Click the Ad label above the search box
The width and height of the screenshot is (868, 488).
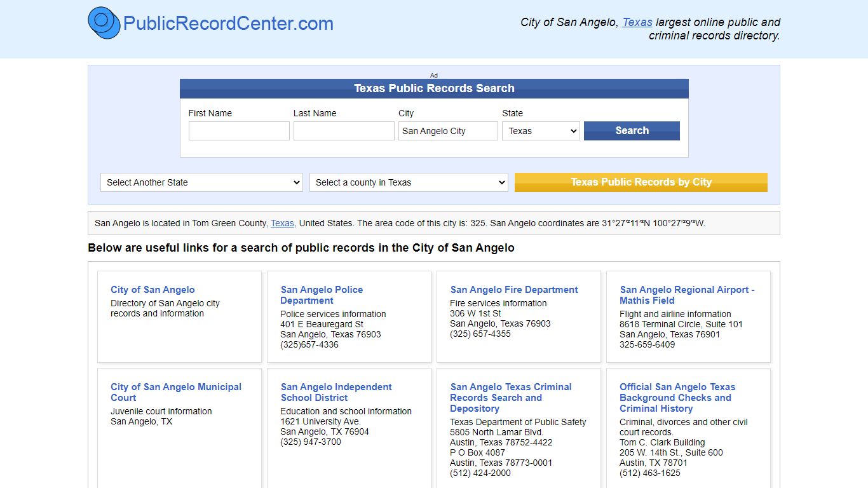coord(434,75)
